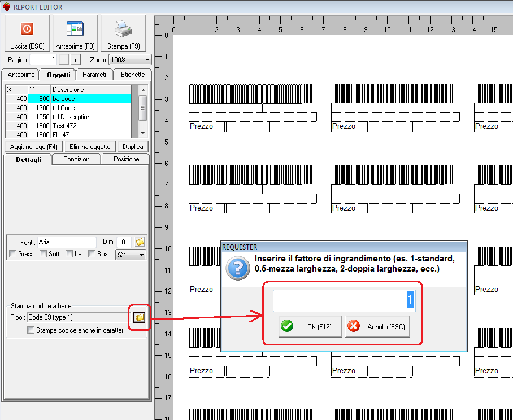Select the Posizione tab
513x420 pixels.
tap(127, 159)
